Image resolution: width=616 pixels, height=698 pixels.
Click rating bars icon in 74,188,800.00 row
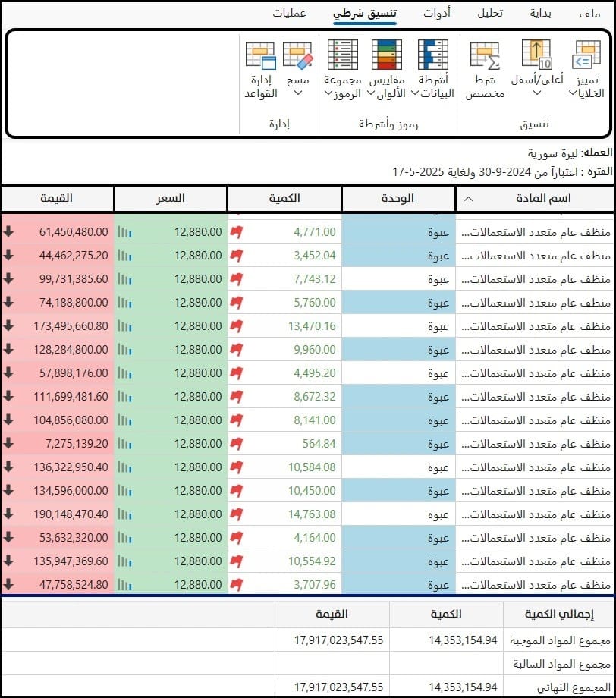point(124,303)
